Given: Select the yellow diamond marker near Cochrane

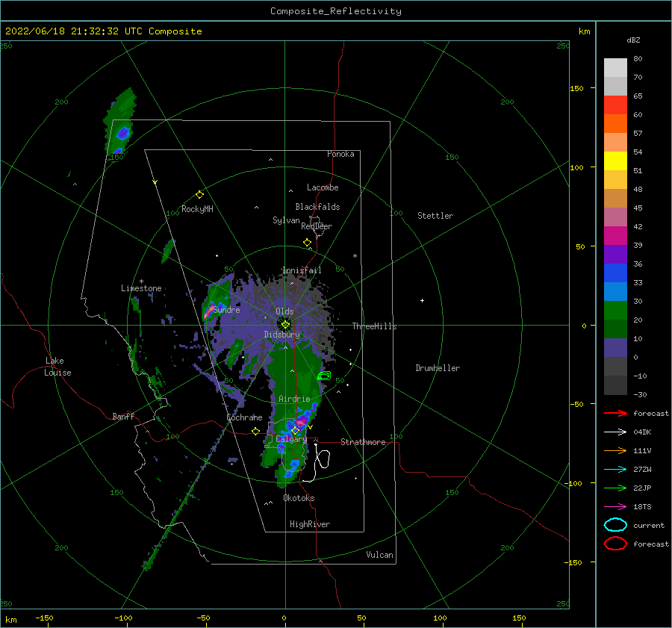Looking at the screenshot, I should [x=255, y=431].
